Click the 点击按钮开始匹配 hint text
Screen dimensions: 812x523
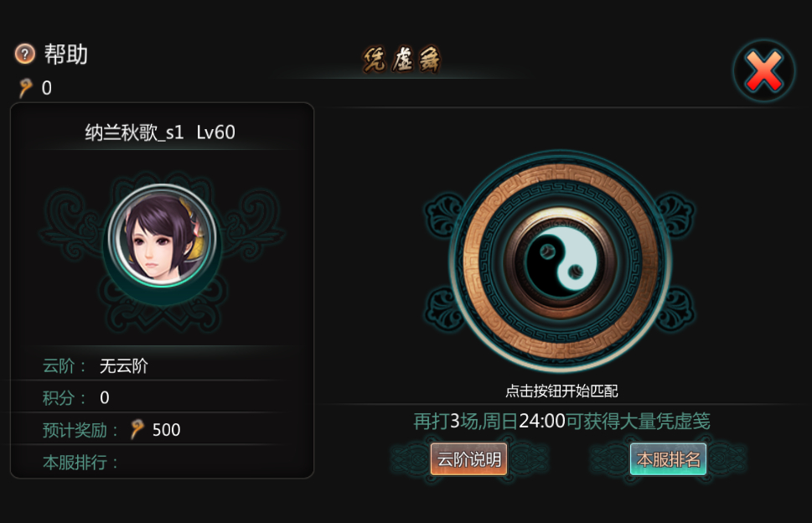(x=562, y=391)
